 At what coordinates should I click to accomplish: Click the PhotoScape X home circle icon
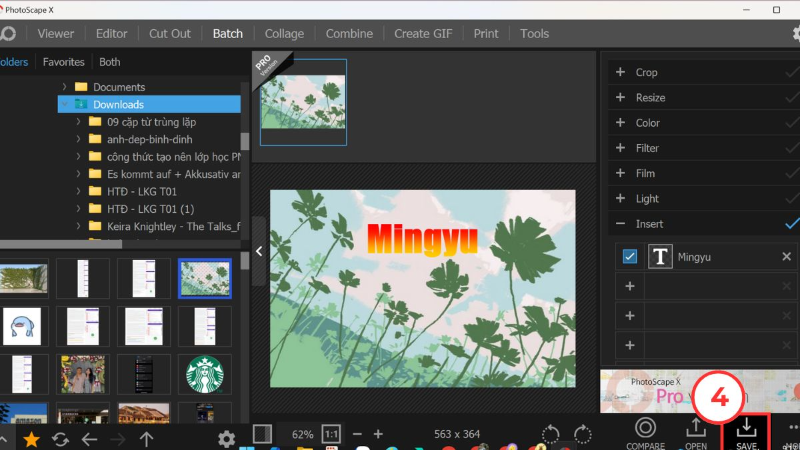coord(8,34)
